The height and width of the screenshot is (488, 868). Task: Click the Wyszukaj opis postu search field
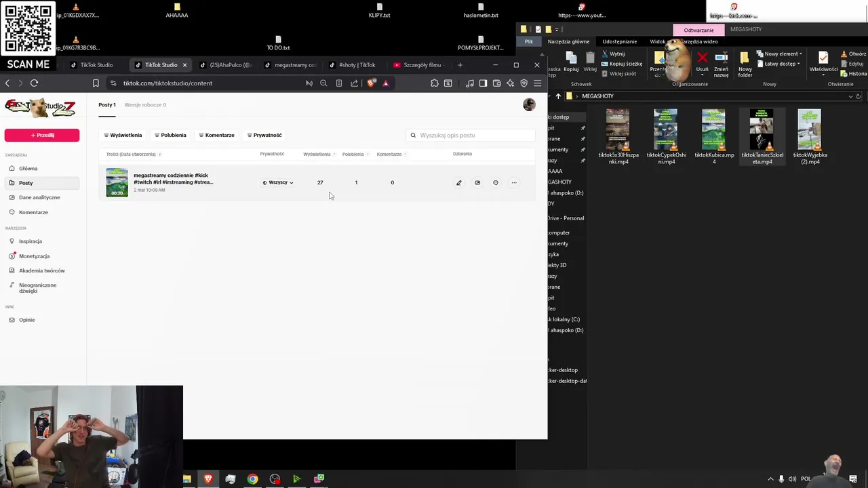[470, 135]
